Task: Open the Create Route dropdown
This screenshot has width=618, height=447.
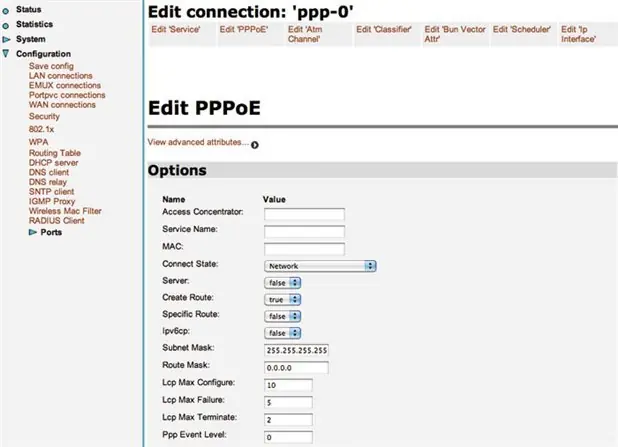Action: (283, 300)
